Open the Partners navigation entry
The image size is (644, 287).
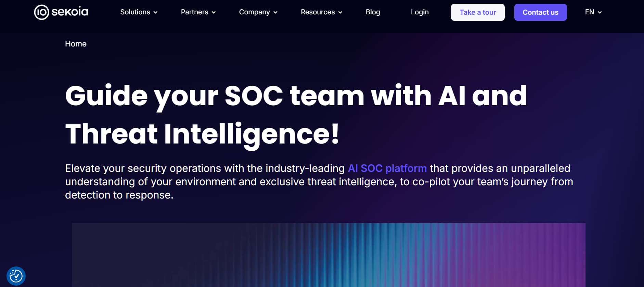click(x=194, y=12)
